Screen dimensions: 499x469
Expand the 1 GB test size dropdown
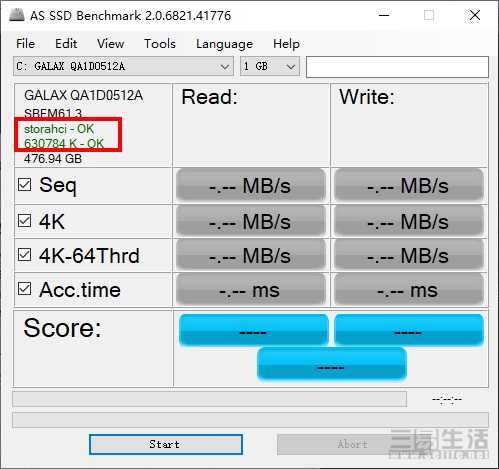click(x=270, y=66)
